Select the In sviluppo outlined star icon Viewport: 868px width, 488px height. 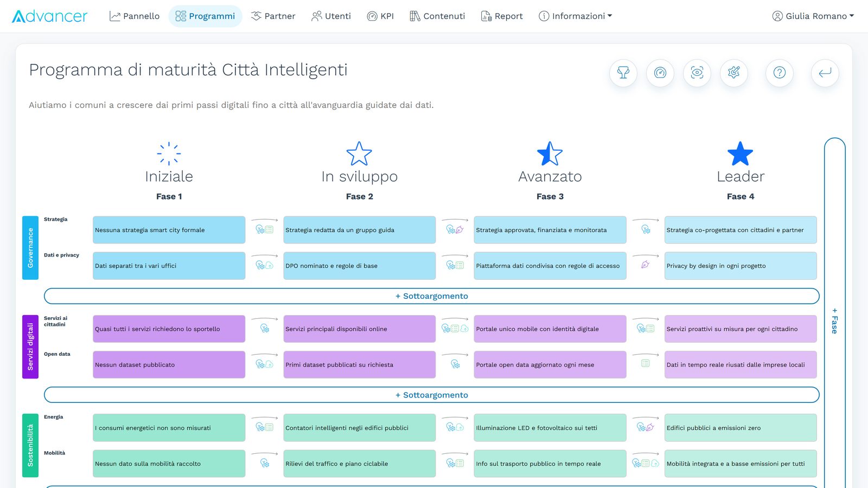359,153
